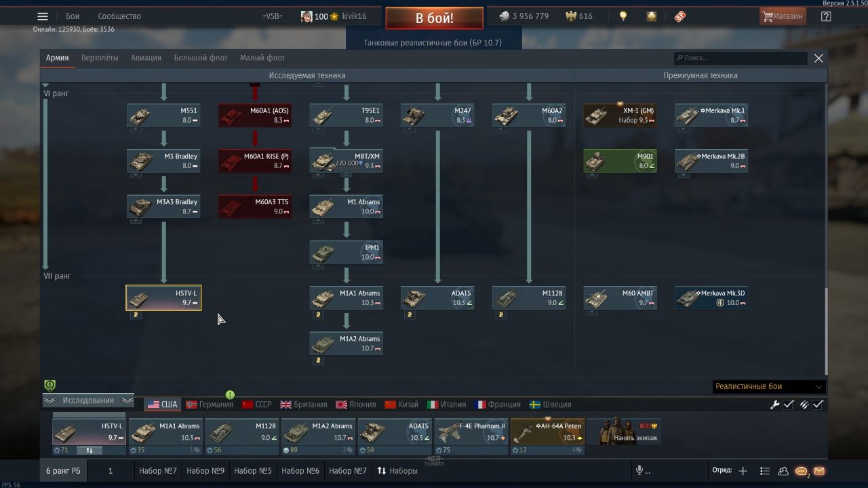Close the research tree window
This screenshot has height=488, width=868.
click(x=818, y=58)
